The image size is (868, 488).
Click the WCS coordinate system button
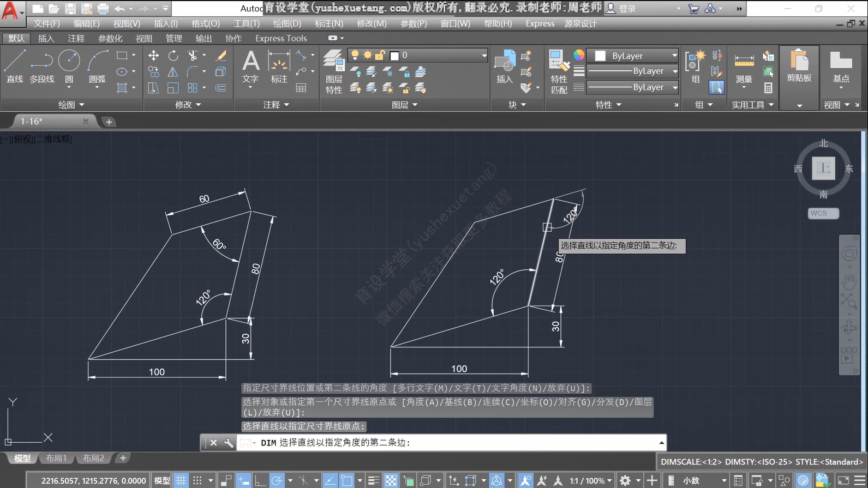click(823, 213)
